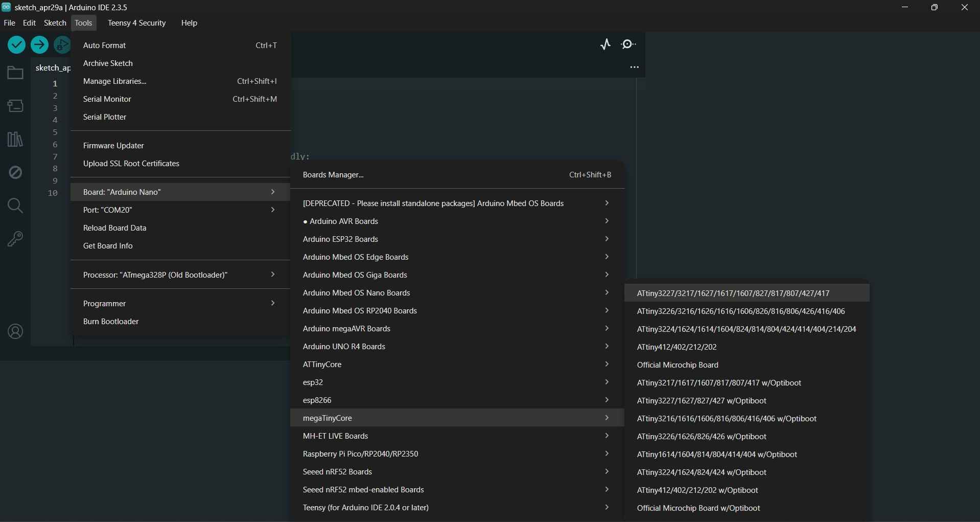Expand Seeed nRF52 Boards submenu
980x522 pixels.
click(457, 472)
